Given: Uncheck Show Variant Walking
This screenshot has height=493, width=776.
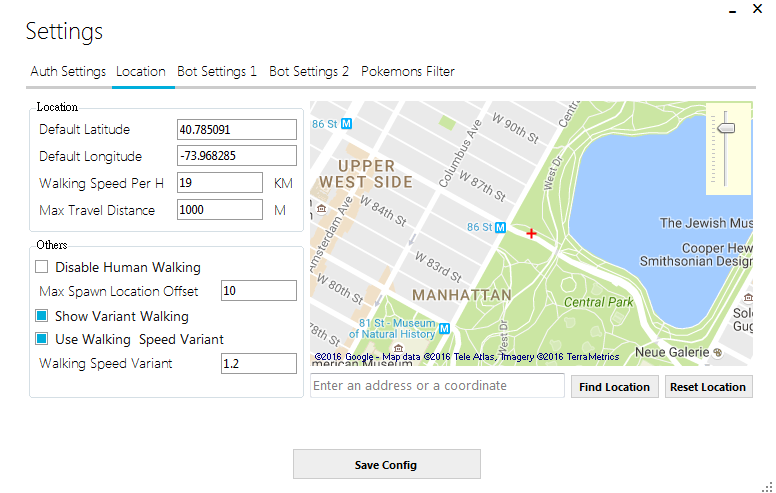Looking at the screenshot, I should point(42,316).
